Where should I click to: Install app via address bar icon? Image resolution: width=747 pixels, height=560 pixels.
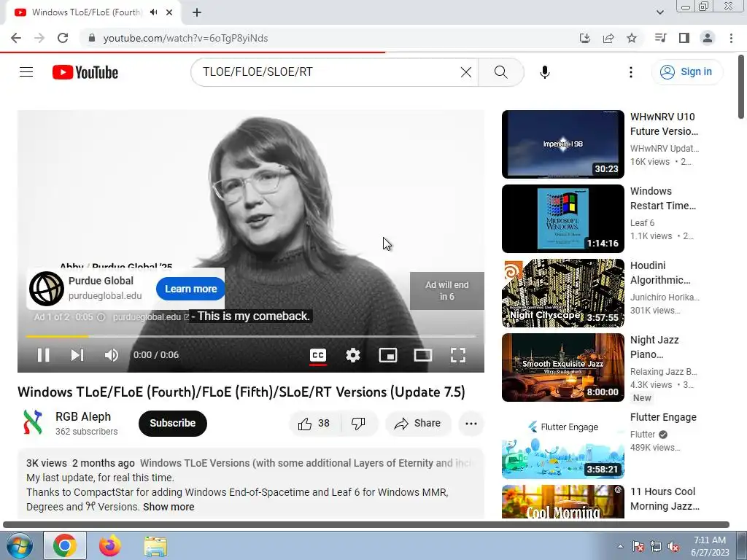point(584,38)
